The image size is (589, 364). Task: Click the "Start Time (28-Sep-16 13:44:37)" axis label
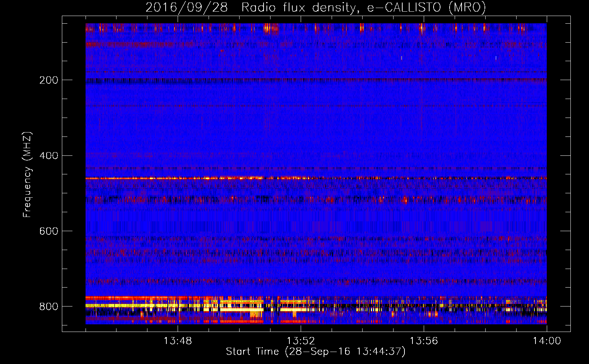(x=316, y=352)
